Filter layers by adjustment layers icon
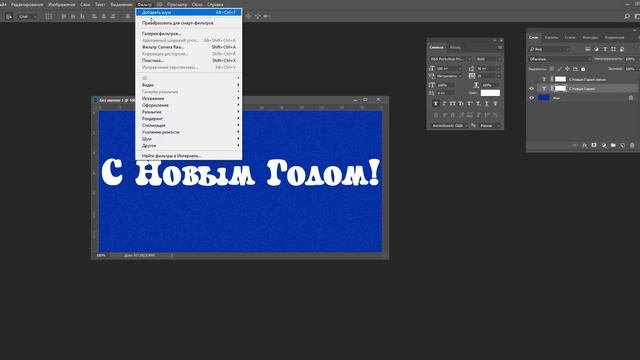Viewport: 640px width, 360px height. pyautogui.click(x=596, y=49)
